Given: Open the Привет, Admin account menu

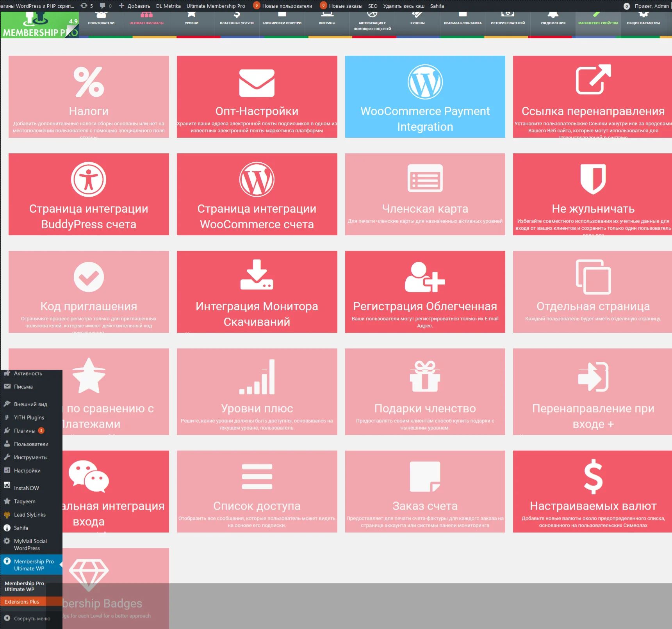Looking at the screenshot, I should coord(650,6).
